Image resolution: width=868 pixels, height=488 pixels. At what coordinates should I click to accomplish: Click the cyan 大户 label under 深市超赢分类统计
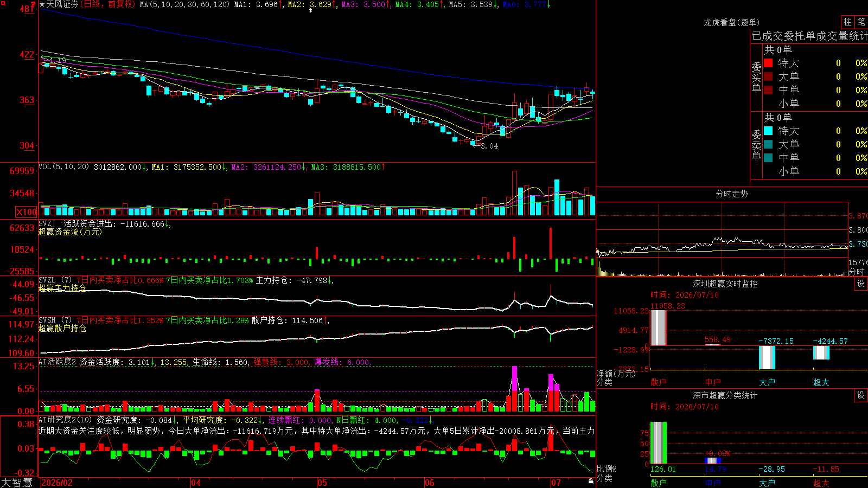coord(767,483)
